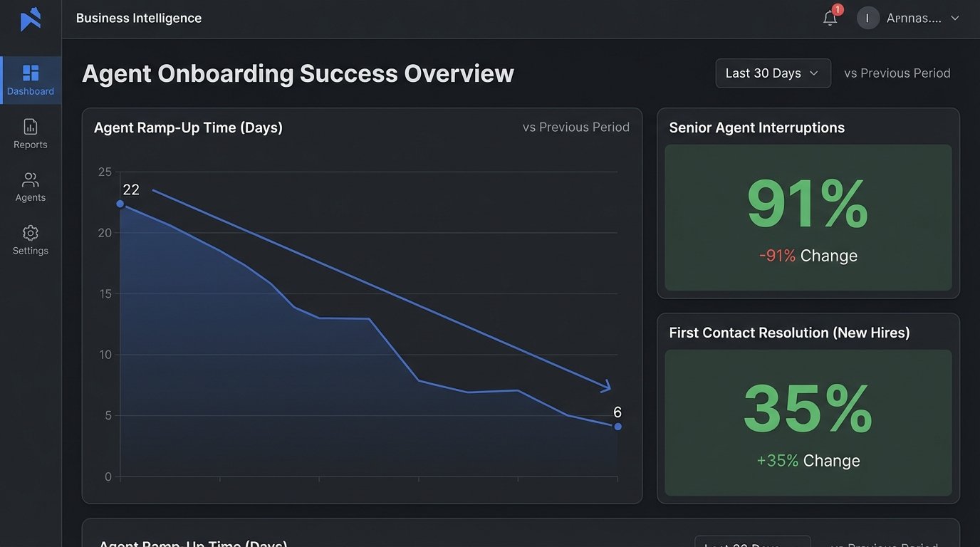Switch to the Dashboard tab

click(30, 80)
